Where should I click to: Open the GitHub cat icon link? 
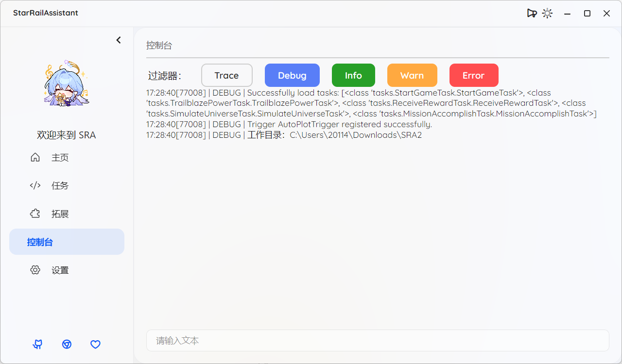click(x=37, y=344)
